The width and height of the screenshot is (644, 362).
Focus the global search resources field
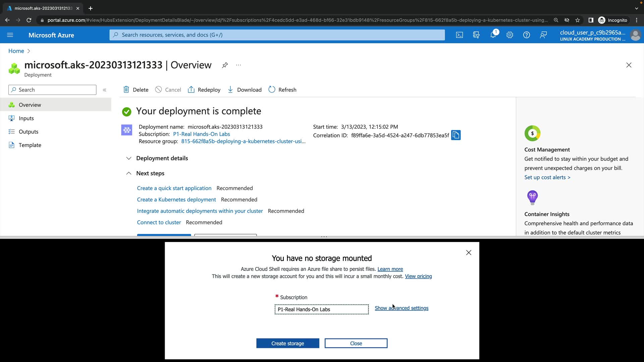[x=277, y=35]
